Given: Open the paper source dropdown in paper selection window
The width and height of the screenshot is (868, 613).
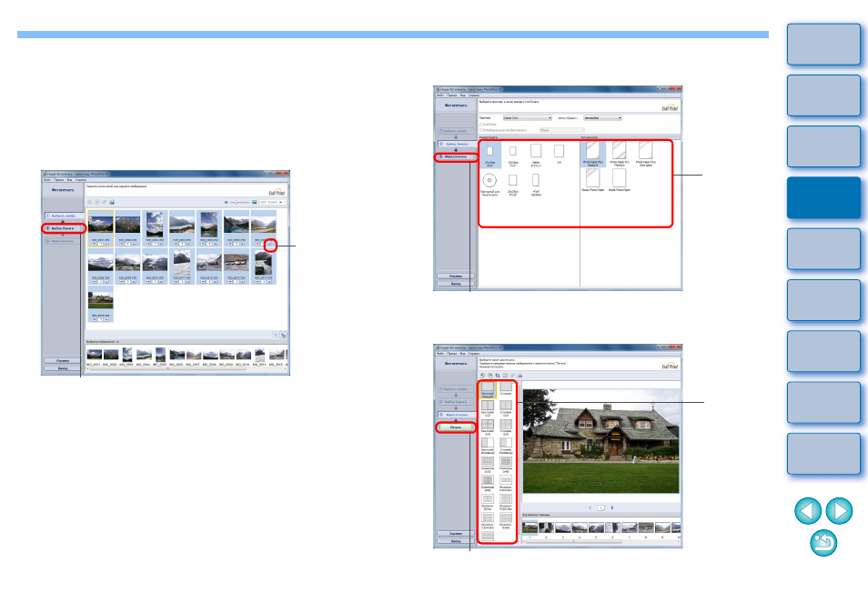Looking at the screenshot, I should [x=603, y=118].
